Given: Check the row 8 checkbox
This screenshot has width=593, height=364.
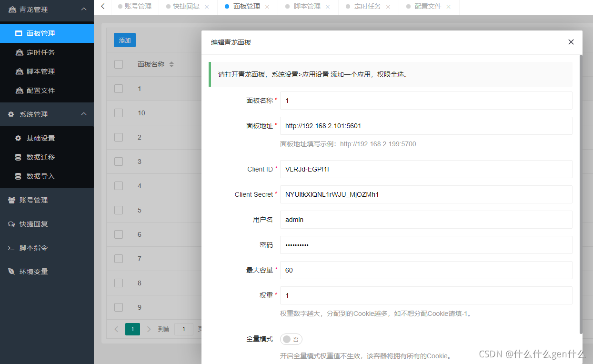Looking at the screenshot, I should [119, 283].
